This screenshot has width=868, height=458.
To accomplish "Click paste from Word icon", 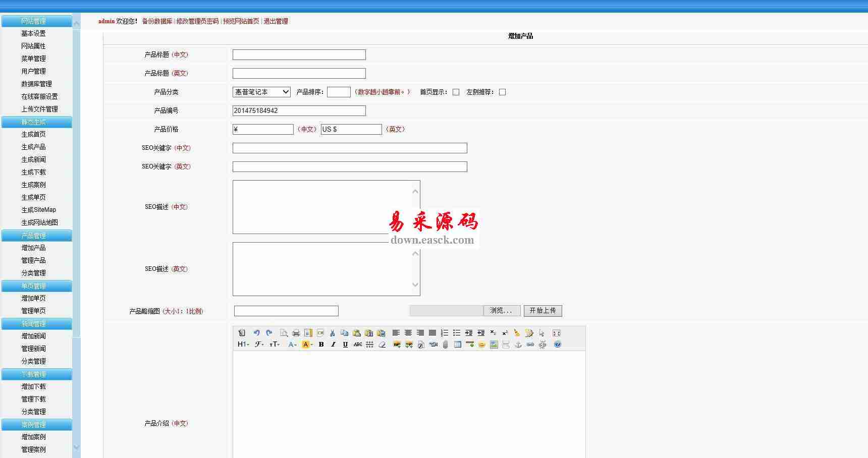I will tap(382, 333).
